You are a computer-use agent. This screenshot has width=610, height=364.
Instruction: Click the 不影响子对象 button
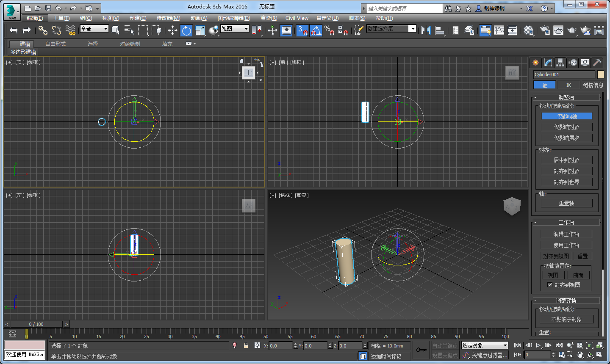567,319
